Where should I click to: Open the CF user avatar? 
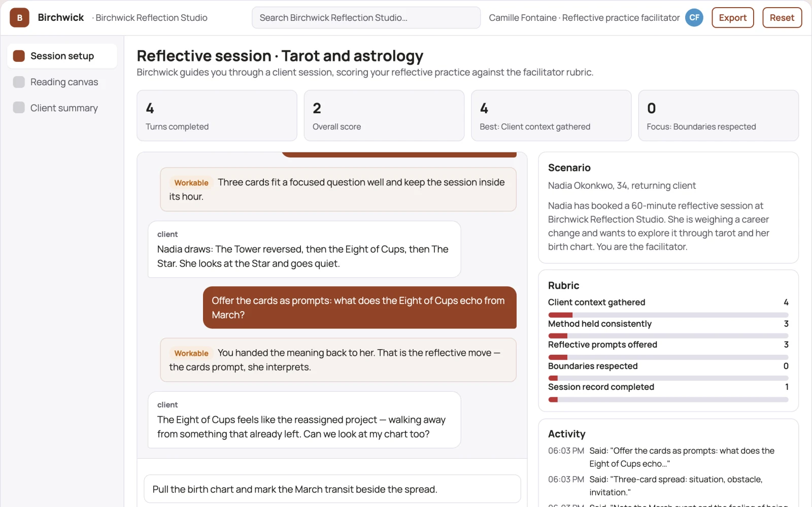694,18
